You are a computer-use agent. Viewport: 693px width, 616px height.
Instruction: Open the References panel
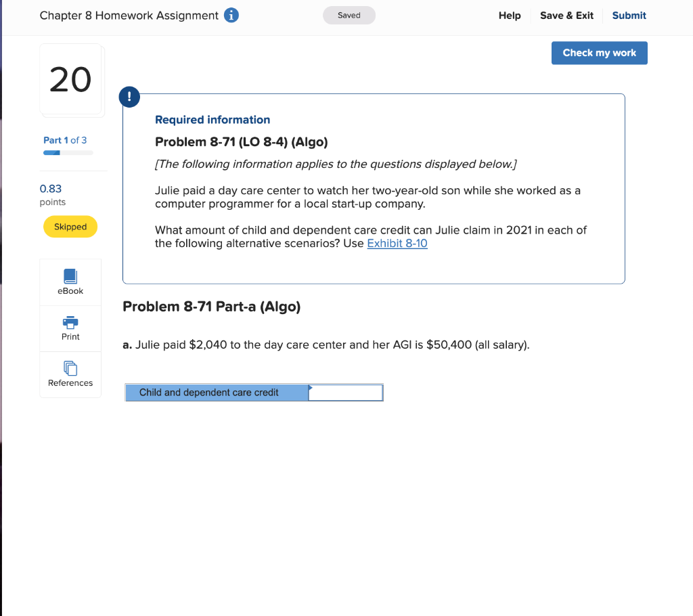[x=70, y=368]
